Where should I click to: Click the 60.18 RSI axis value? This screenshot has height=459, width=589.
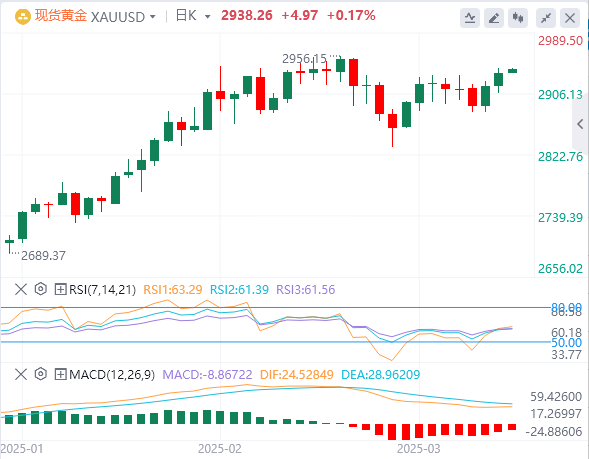tap(566, 332)
